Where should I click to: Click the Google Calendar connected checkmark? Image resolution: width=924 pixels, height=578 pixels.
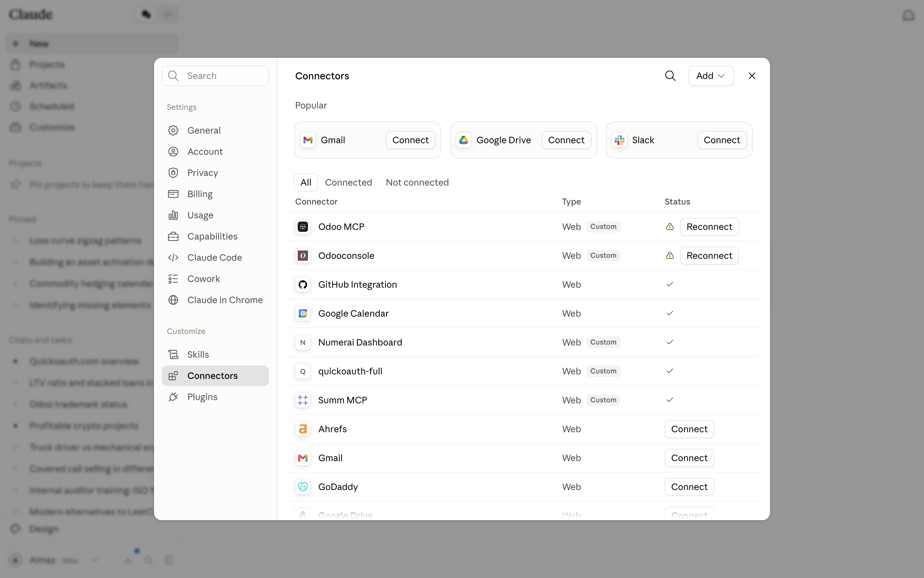670,313
